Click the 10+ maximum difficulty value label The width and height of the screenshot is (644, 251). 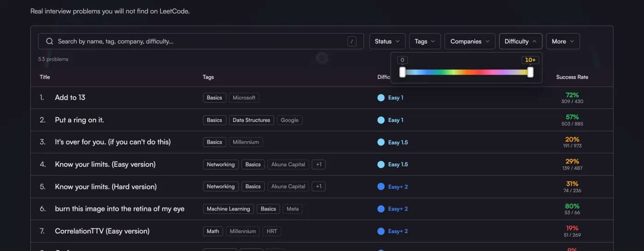point(530,60)
